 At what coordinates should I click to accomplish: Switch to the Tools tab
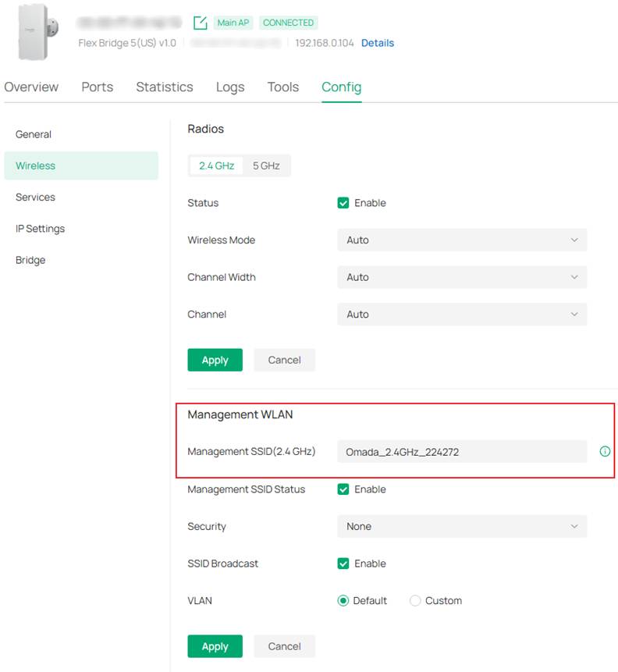[282, 87]
